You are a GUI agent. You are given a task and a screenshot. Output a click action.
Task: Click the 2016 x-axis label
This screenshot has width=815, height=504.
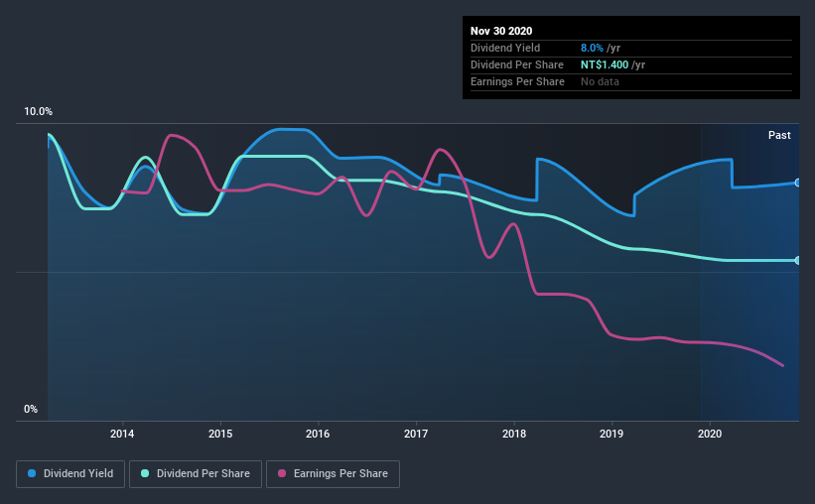click(x=318, y=434)
